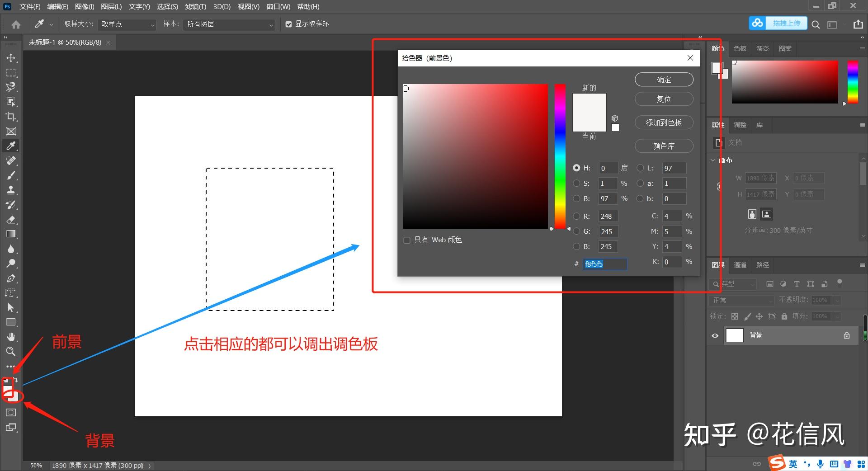Open the 样本 所有图层 dropdown

230,24
